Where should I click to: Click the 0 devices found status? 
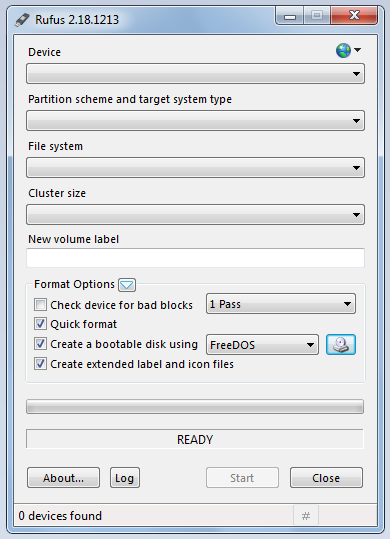pos(60,516)
